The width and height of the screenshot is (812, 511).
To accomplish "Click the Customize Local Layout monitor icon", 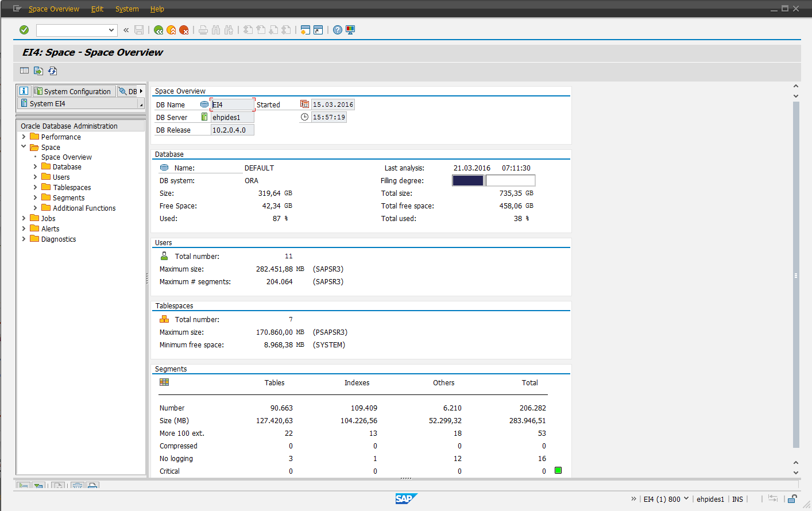I will (x=350, y=30).
